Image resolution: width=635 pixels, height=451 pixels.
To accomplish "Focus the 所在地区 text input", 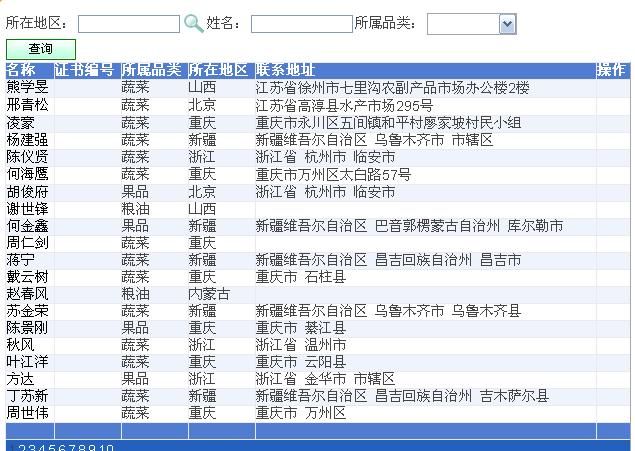I will point(128,24).
